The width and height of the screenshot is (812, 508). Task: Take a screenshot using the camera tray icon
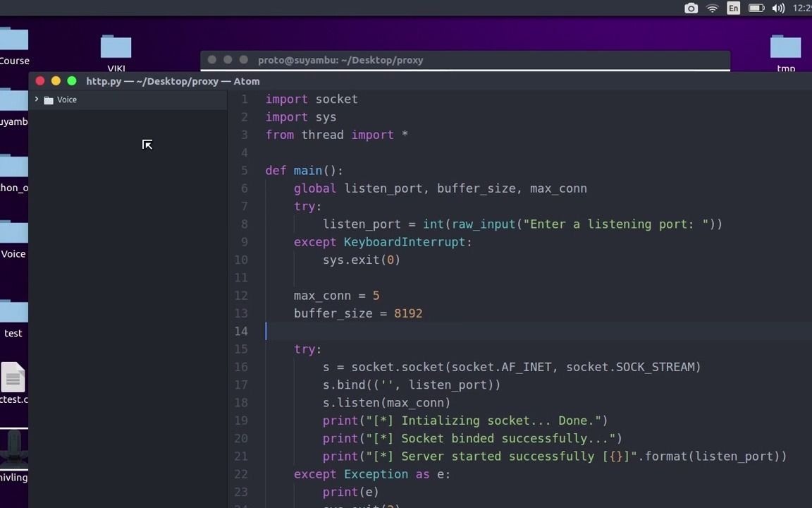click(691, 8)
